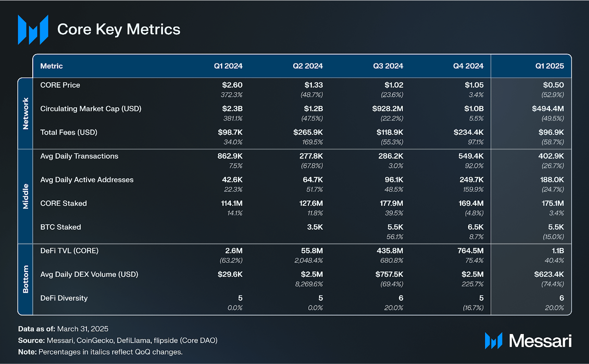589x364 pixels.
Task: Select the 'Q2 2024' column header
Action: tap(308, 66)
